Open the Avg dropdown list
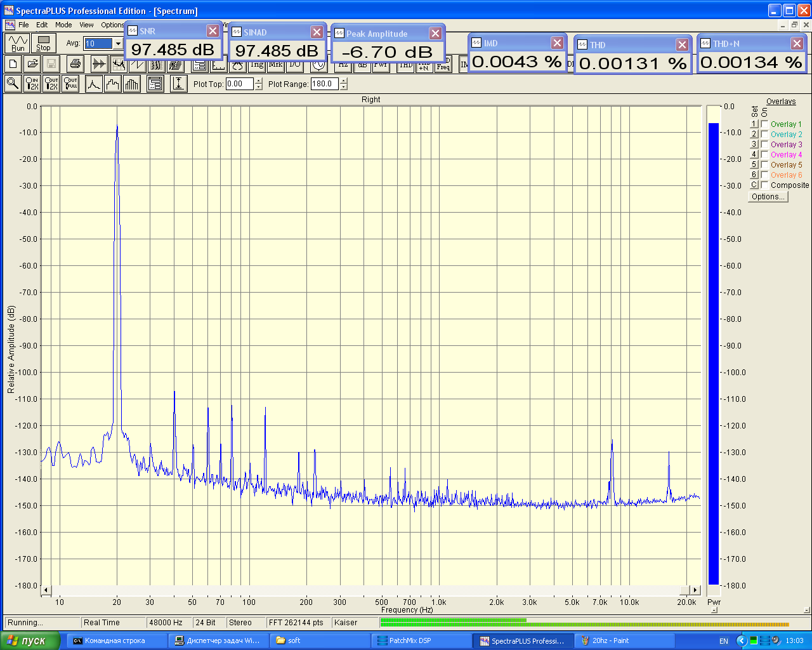The height and width of the screenshot is (650, 812). pyautogui.click(x=118, y=44)
